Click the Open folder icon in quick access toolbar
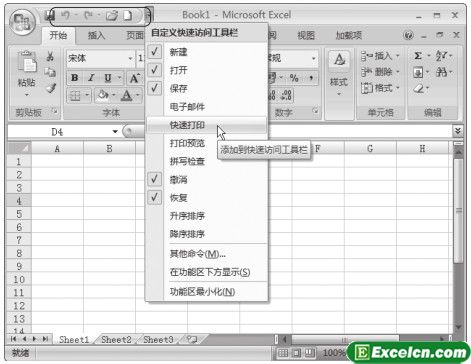The image size is (471, 364). (112, 15)
